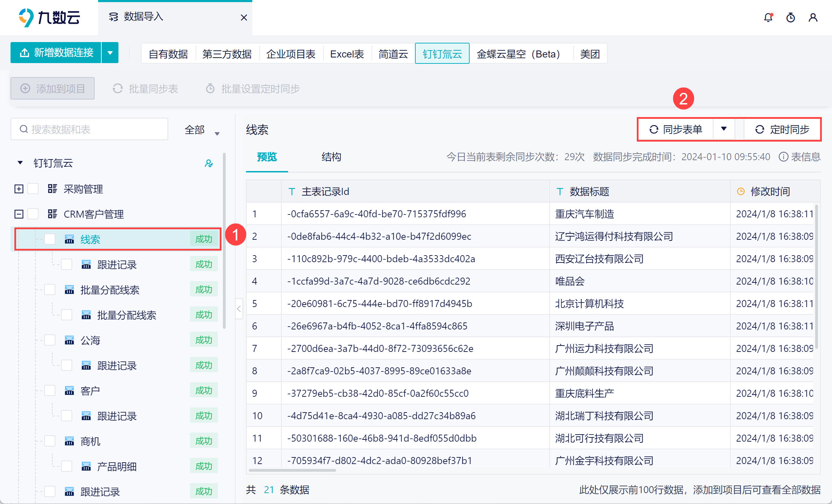Viewport: 832px width, 504px height.
Task: Focus the 搜索数据和表 search field
Action: coord(89,129)
